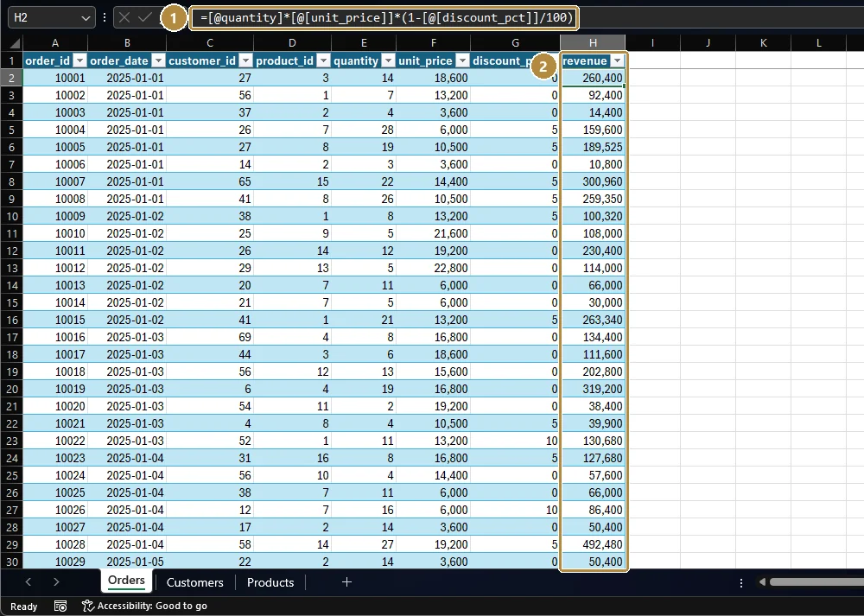Image resolution: width=864 pixels, height=616 pixels.
Task: Open sheet tab bar options dots
Action: click(741, 582)
